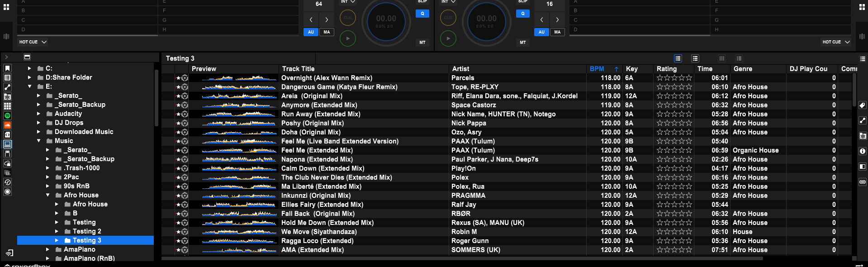Collapse the Afro House parent folder
868x267 pixels.
click(47, 195)
